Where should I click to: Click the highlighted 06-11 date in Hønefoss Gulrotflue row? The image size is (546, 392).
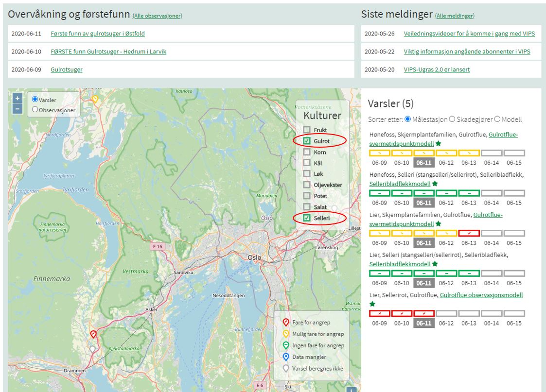424,163
